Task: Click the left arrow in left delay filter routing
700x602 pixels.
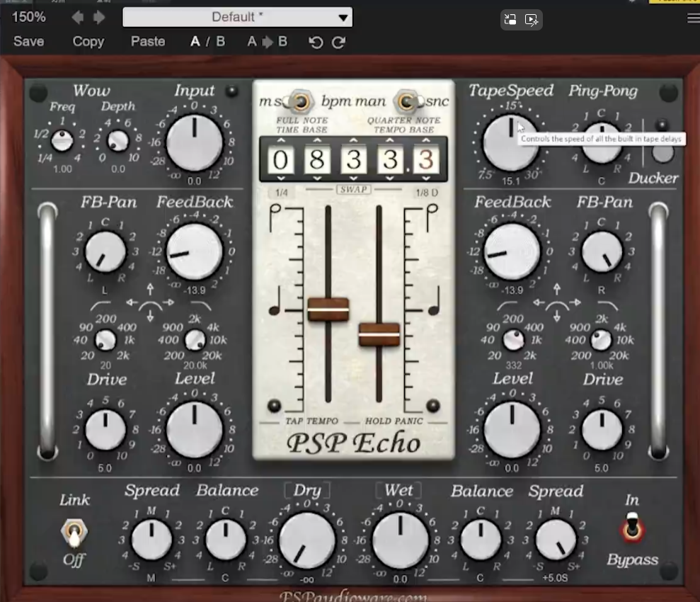Action: coord(132,303)
